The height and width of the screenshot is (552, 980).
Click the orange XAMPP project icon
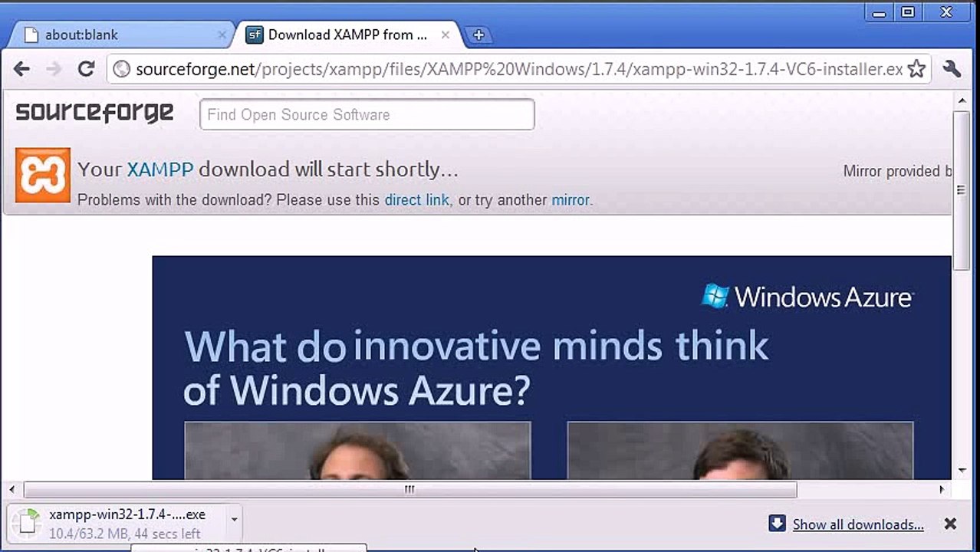[x=43, y=175]
